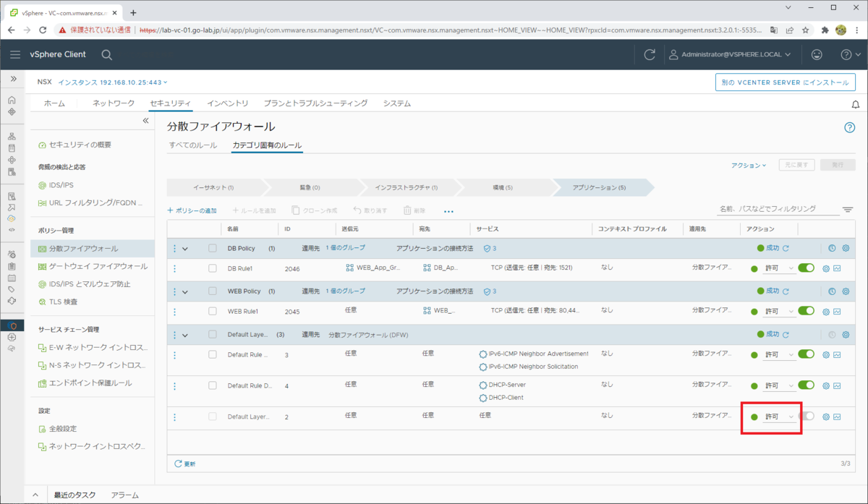This screenshot has width=868, height=504.
Task: Bookmark this page with star icon
Action: coord(805,30)
